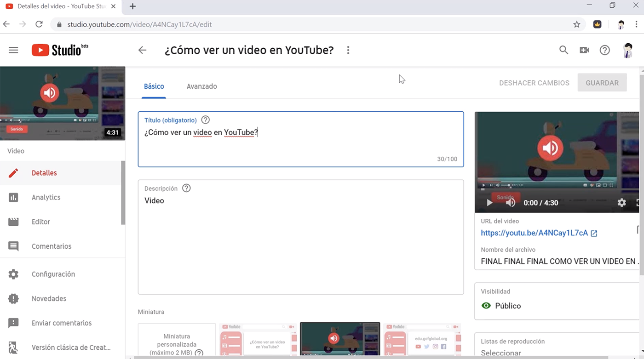644x359 pixels.
Task: Play the preview video
Action: [x=489, y=203]
